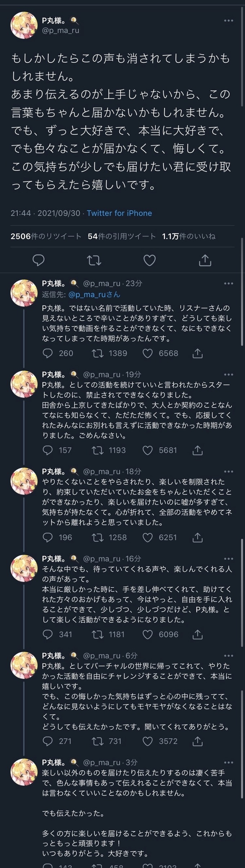Retweet the main tweet
Viewport: 245px width, 868px height.
click(94, 260)
